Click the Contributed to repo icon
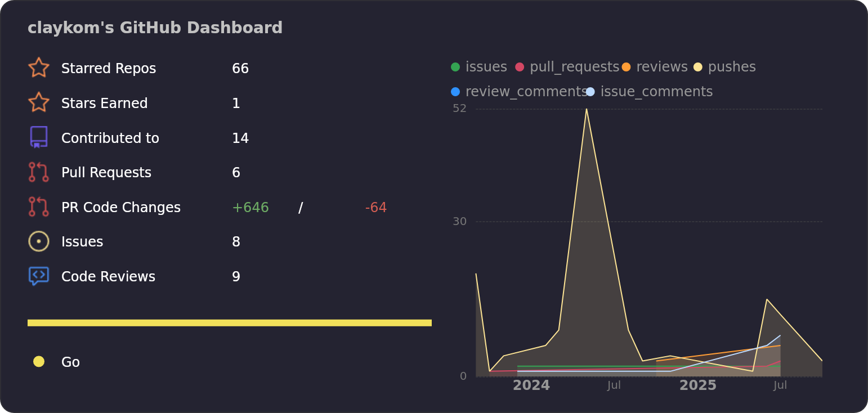The width and height of the screenshot is (868, 413). tap(39, 137)
